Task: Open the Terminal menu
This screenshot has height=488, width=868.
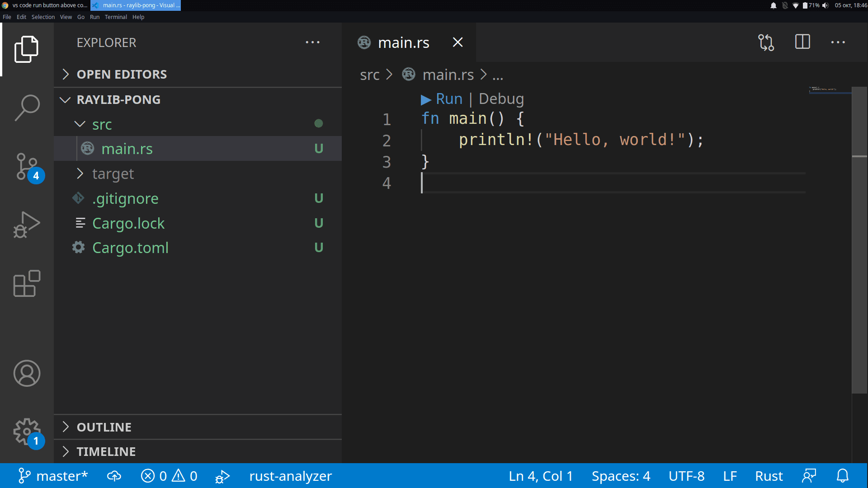Action: click(116, 17)
